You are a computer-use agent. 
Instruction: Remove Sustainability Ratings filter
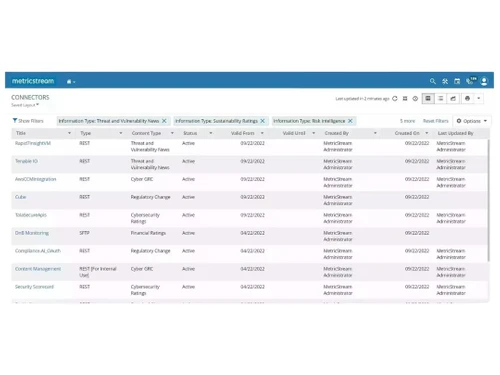coord(262,121)
